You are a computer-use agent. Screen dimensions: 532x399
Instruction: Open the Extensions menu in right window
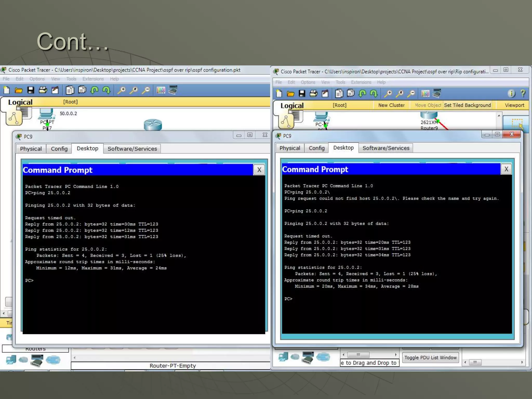pyautogui.click(x=361, y=82)
